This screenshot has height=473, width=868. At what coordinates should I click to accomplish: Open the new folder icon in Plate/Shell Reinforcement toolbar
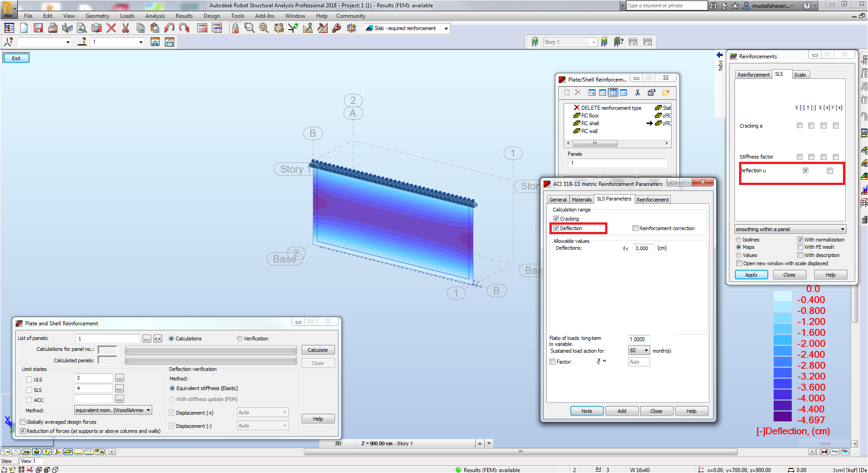(666, 93)
